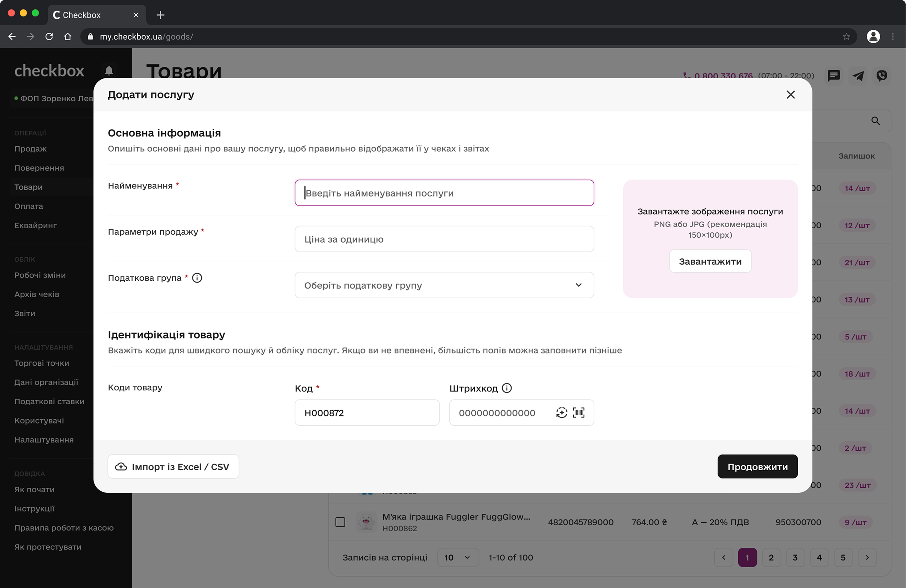
Task: Open Еквайринг in sidebar
Action: coord(36,225)
